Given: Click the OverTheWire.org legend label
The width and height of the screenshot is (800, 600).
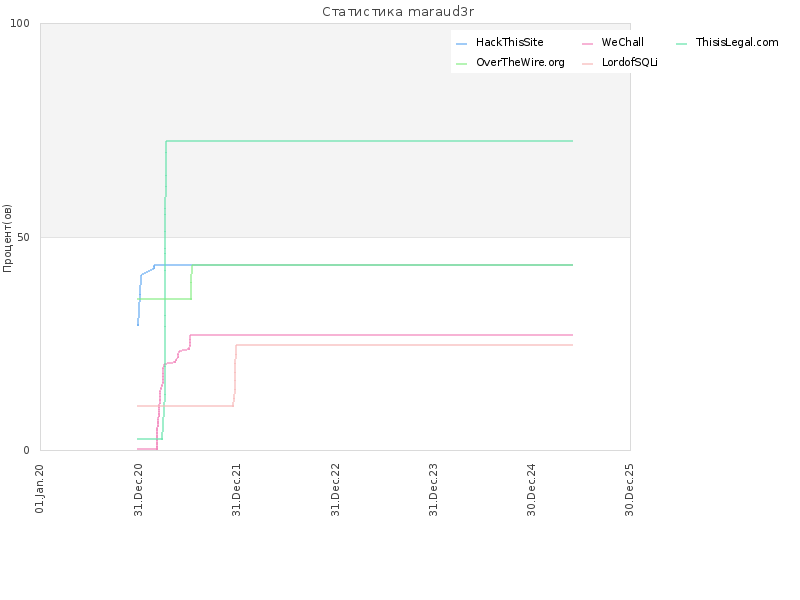Looking at the screenshot, I should coord(520,62).
